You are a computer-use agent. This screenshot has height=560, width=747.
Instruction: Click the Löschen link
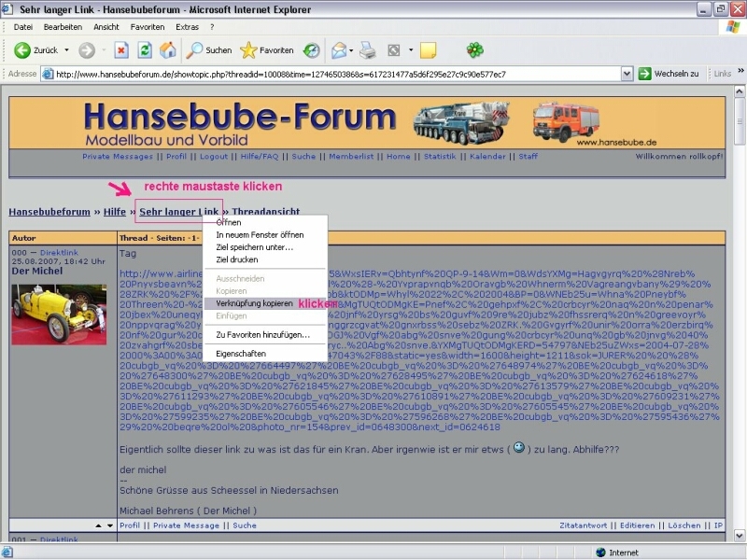point(684,525)
